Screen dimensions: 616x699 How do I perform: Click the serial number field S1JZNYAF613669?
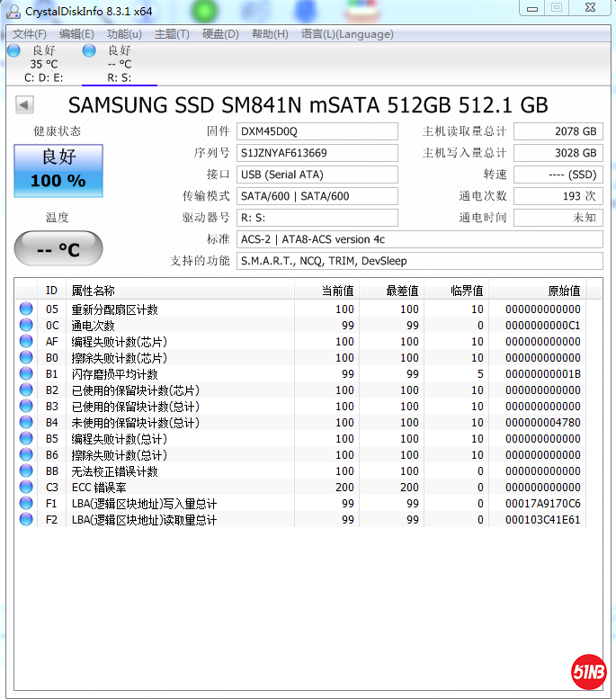pyautogui.click(x=317, y=153)
